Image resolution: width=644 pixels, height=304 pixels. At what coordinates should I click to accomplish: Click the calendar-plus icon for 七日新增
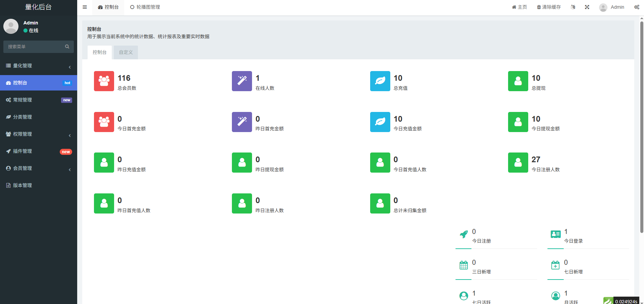(x=556, y=265)
